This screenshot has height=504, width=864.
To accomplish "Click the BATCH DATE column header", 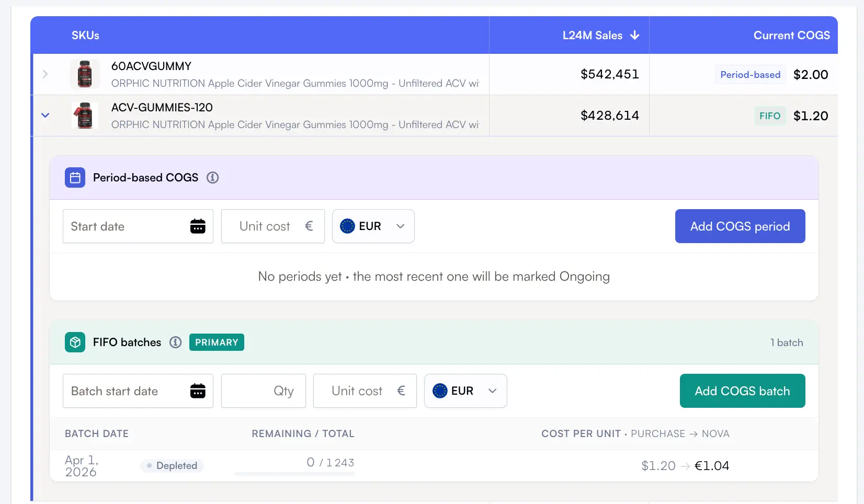I will [97, 433].
